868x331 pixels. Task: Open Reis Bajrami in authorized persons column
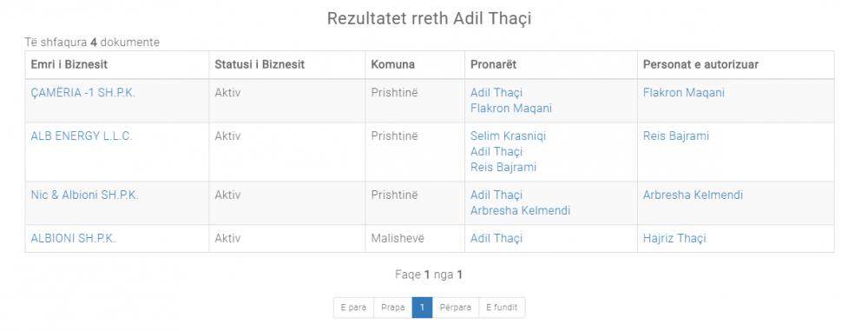click(x=676, y=136)
